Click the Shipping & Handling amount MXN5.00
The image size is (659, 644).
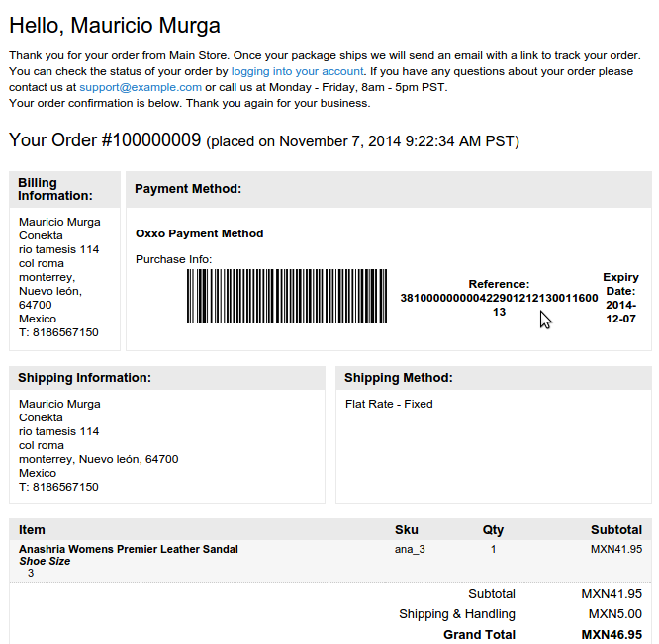pos(614,614)
